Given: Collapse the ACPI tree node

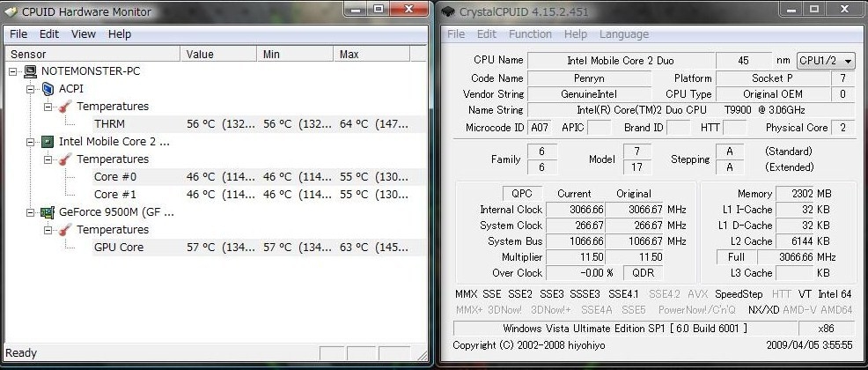Looking at the screenshot, I should pyautogui.click(x=31, y=89).
